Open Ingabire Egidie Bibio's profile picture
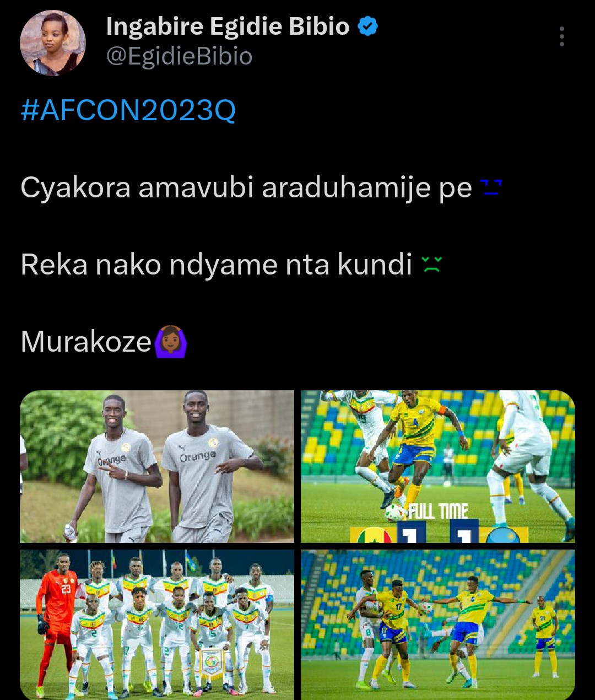 click(53, 42)
